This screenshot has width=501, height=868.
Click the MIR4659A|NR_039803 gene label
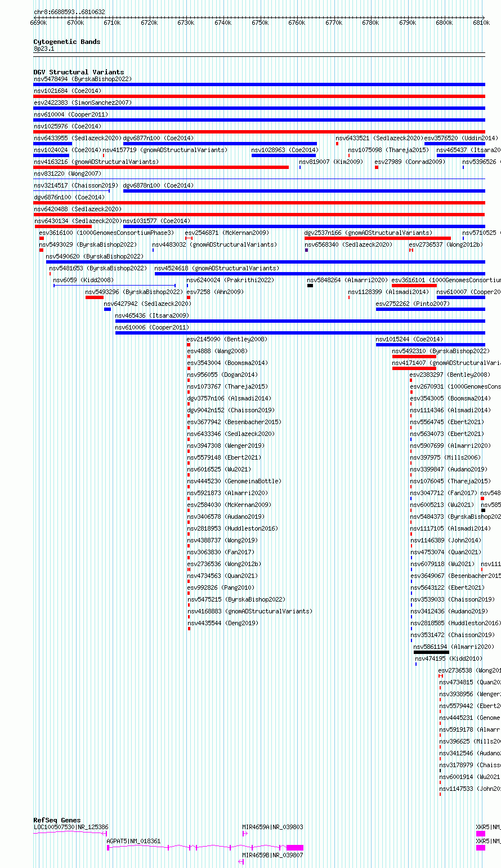pos(272,827)
